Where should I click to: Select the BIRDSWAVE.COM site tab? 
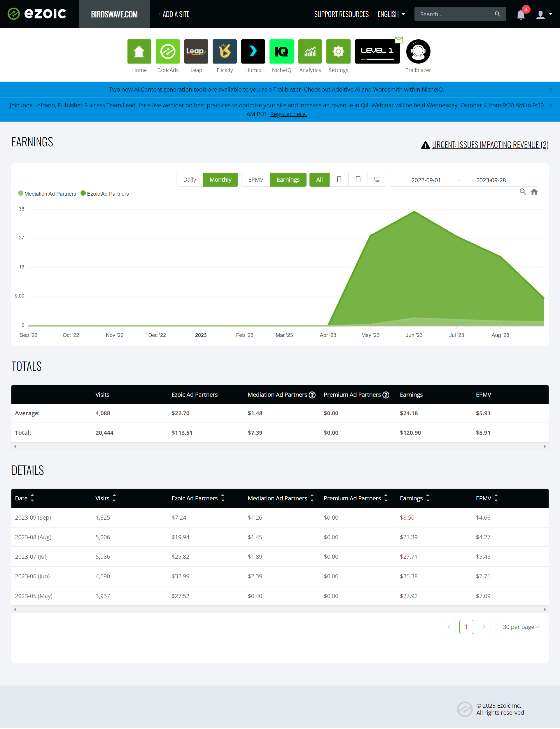[114, 14]
